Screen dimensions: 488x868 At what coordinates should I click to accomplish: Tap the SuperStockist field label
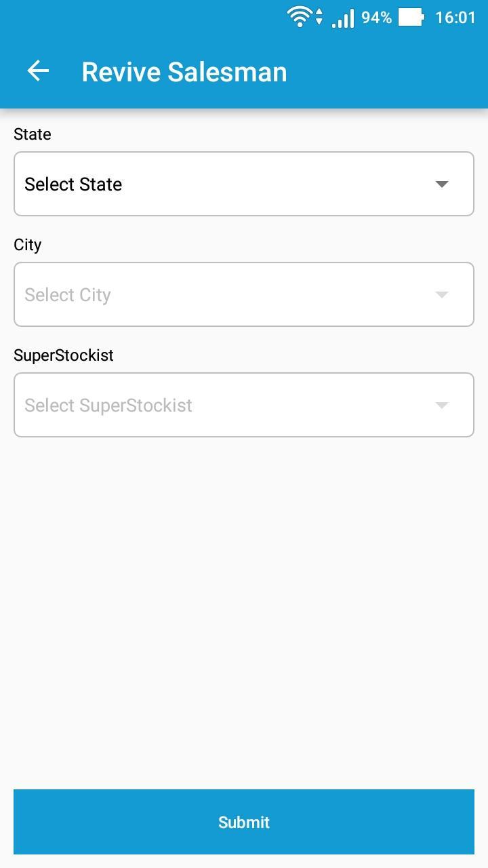64,355
